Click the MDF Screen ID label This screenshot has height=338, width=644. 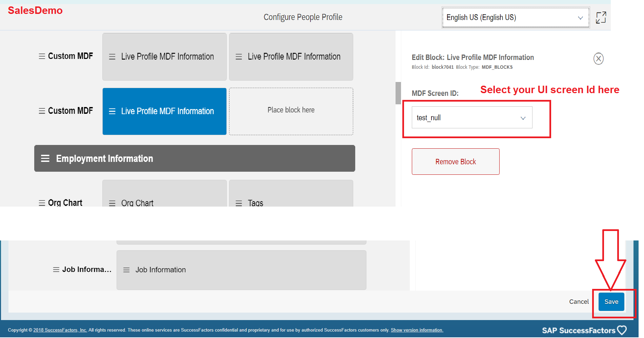[435, 93]
